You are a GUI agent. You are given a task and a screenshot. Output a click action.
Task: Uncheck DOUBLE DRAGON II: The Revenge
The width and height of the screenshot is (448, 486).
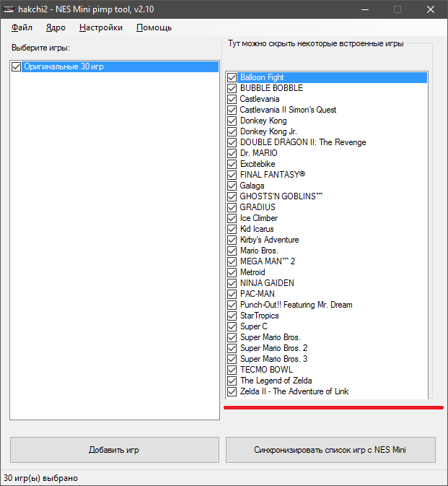coord(232,142)
